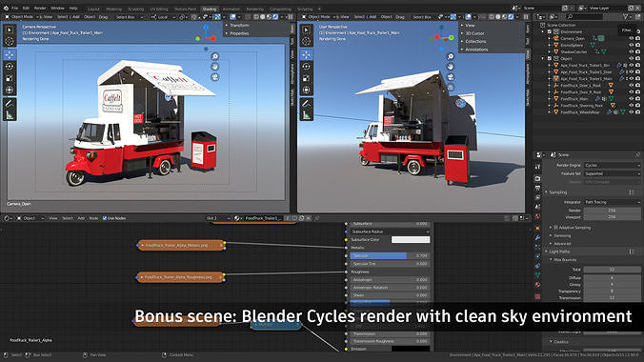
Task: Click the pan hand icon in left viewport
Action: tap(214, 67)
